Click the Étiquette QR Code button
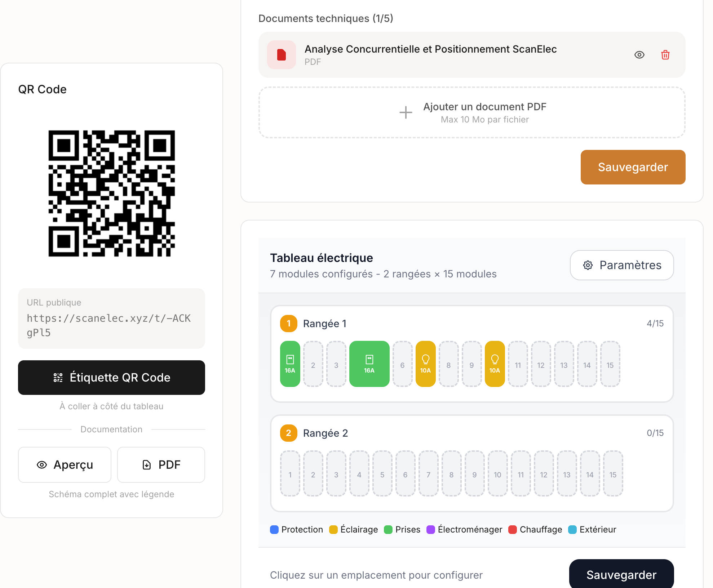This screenshot has height=588, width=713. (x=111, y=378)
